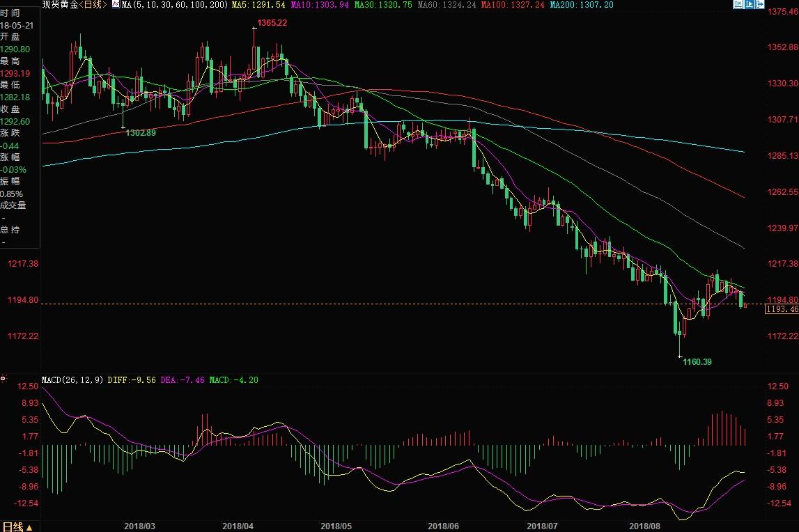Click the MA10:1303.94 value
Screen dimensions: 799x532
click(x=320, y=5)
